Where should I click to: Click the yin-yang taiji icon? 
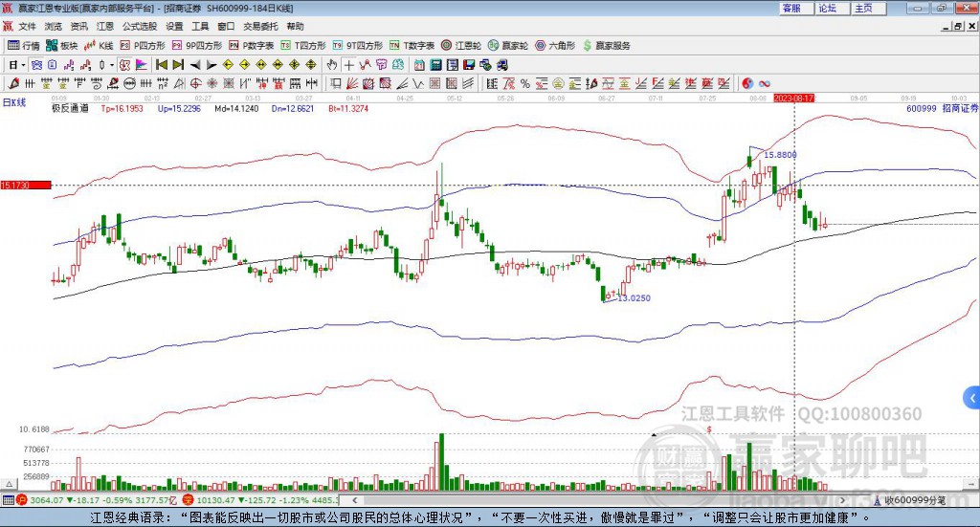(747, 83)
